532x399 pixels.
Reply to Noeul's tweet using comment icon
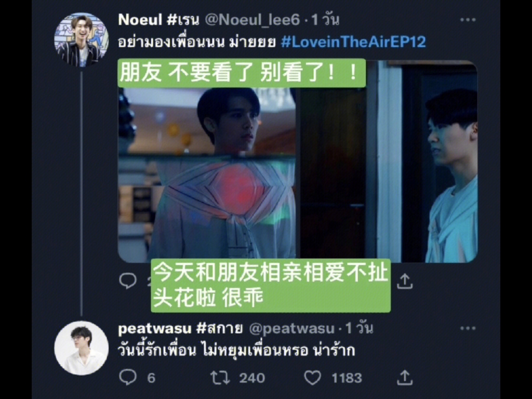point(128,281)
